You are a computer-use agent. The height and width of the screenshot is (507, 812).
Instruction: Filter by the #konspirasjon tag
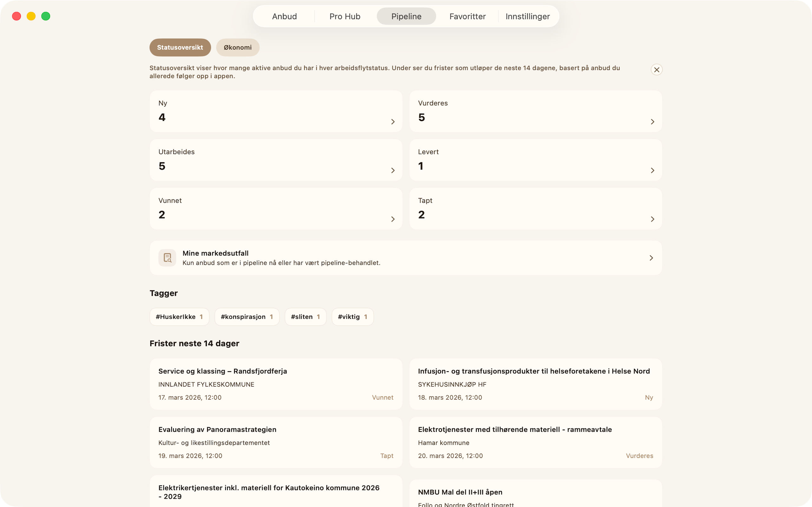pos(247,317)
